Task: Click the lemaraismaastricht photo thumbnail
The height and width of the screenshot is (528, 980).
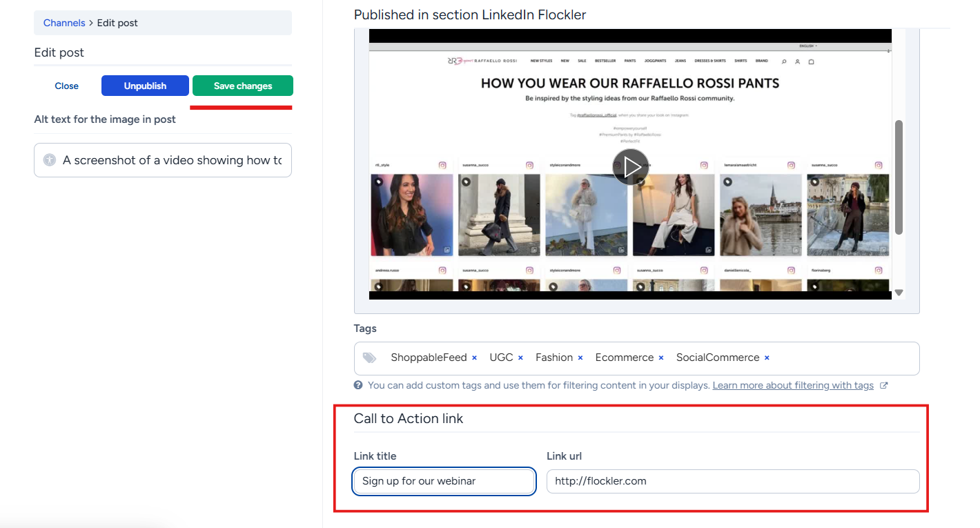Action: [x=761, y=215]
